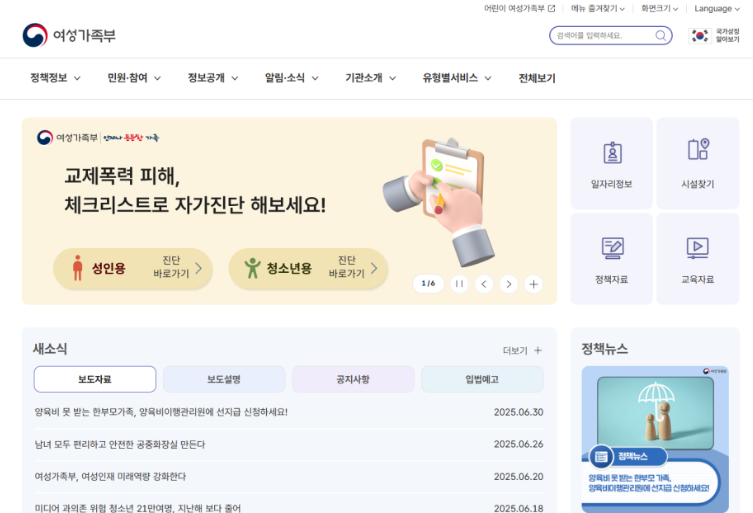753x513 pixels.
Task: Click the small logo inside the banner
Action: click(x=97, y=138)
